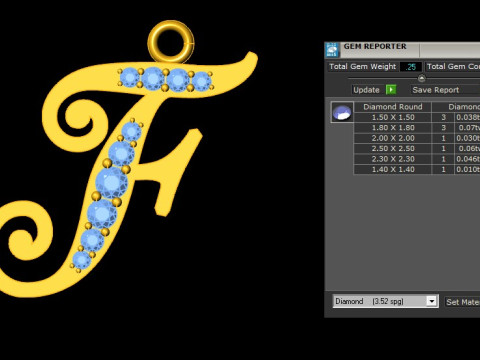Click quantity 3 in the 1.80 row
This screenshot has width=480, height=360.
(443, 128)
